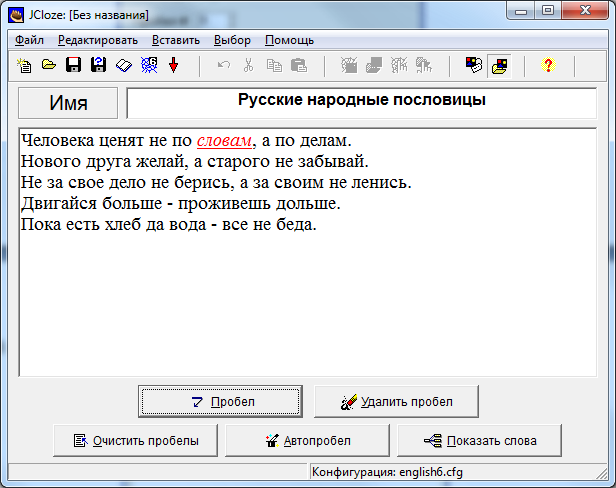Cut selection using the scissors icon
Viewport: 616px width, 488px height.
click(x=248, y=65)
